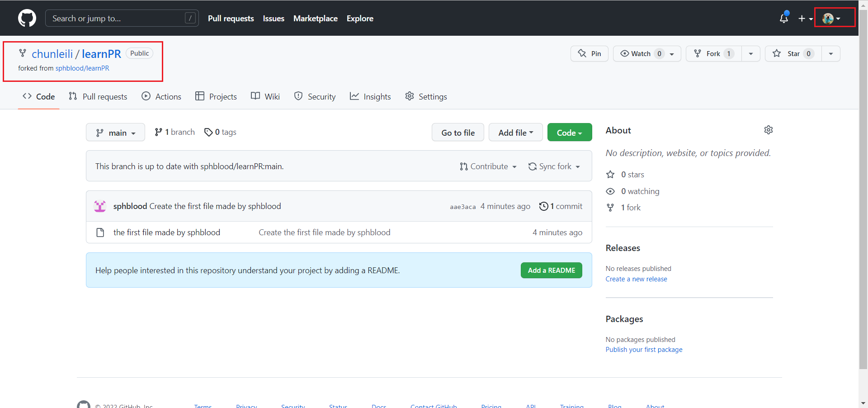Image resolution: width=868 pixels, height=408 pixels.
Task: Open the 1 fork link
Action: (x=631, y=208)
